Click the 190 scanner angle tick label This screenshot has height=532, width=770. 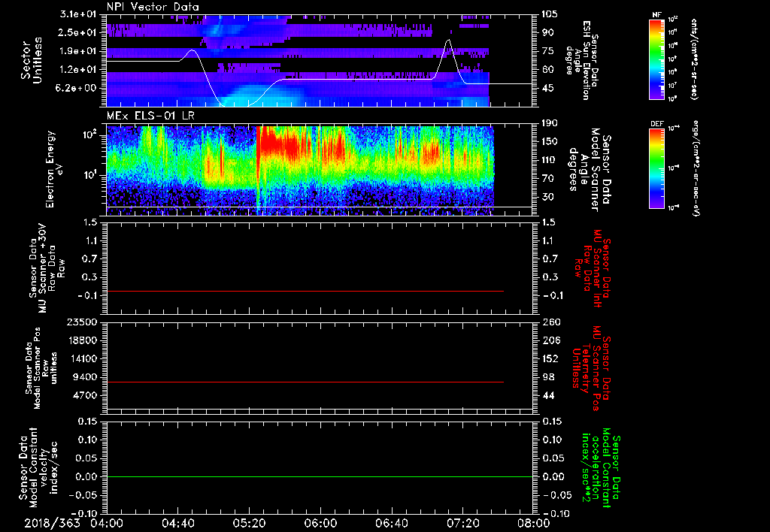tap(550, 123)
